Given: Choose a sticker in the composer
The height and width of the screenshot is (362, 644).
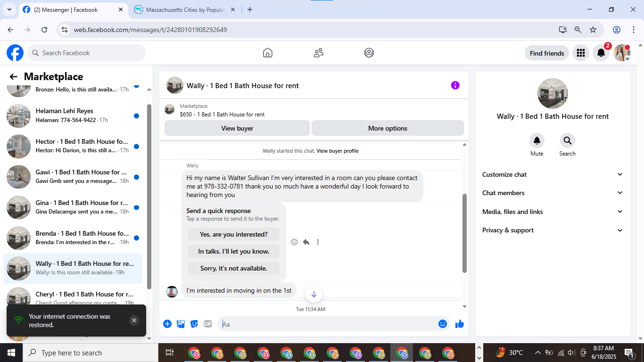Looking at the screenshot, I should tap(194, 324).
